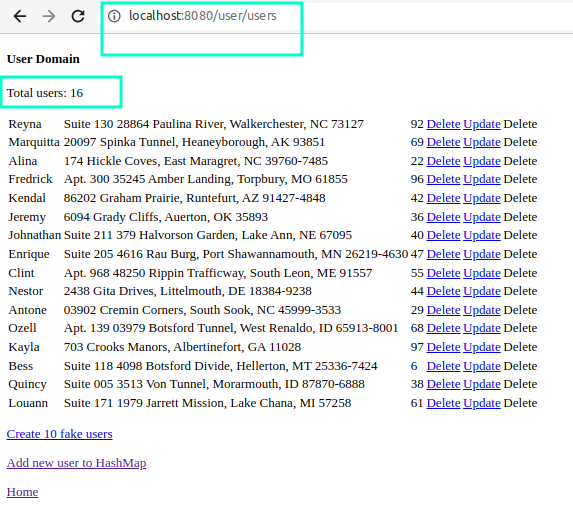Open the site info icon in the address bar
The width and height of the screenshot is (573, 511).
point(114,16)
